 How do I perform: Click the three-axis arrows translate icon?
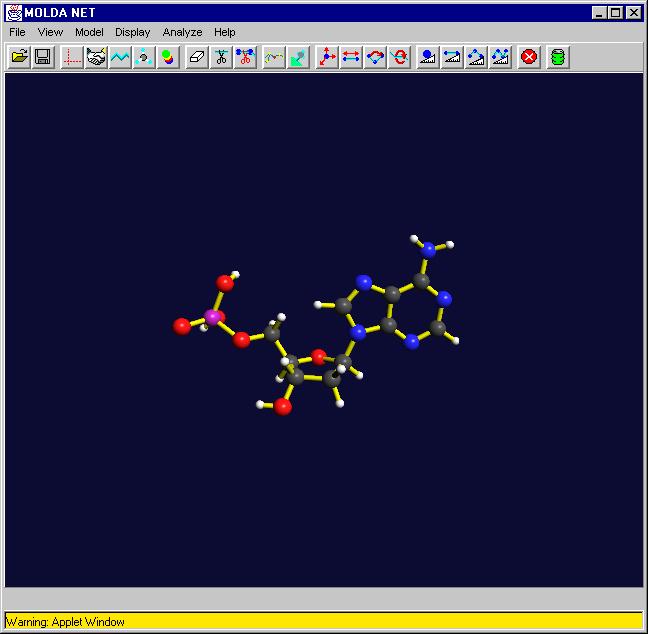pos(327,57)
